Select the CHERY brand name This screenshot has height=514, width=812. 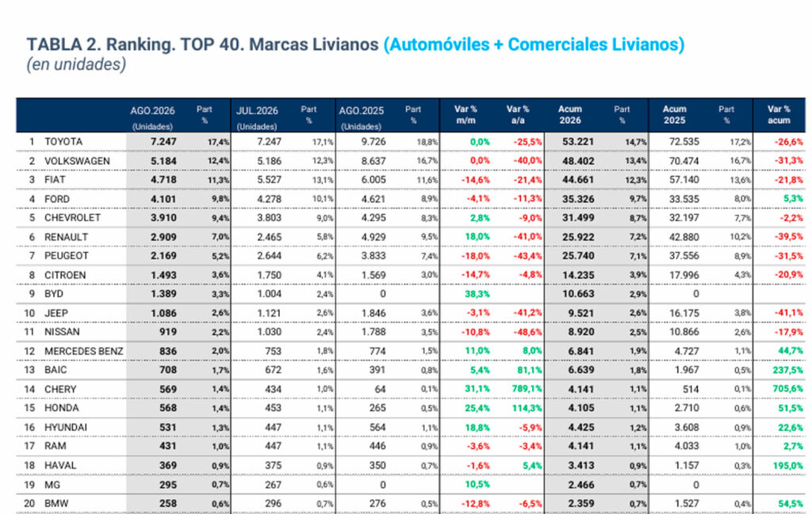click(x=60, y=389)
